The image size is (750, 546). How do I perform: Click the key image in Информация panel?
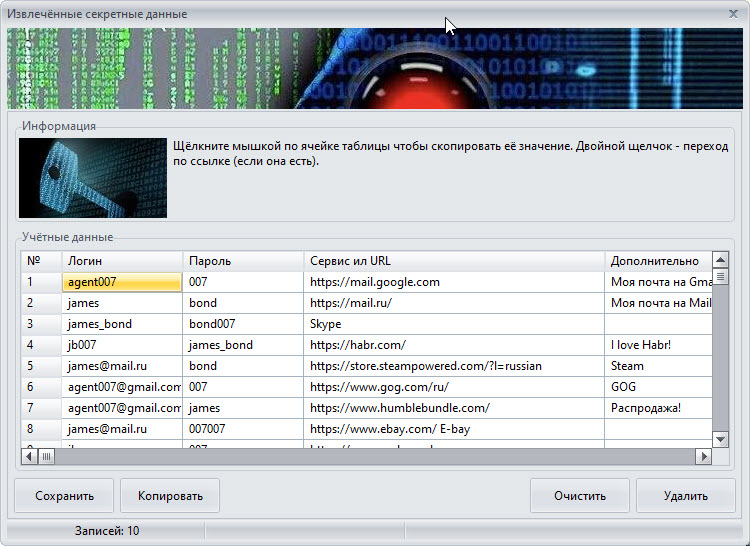(93, 178)
